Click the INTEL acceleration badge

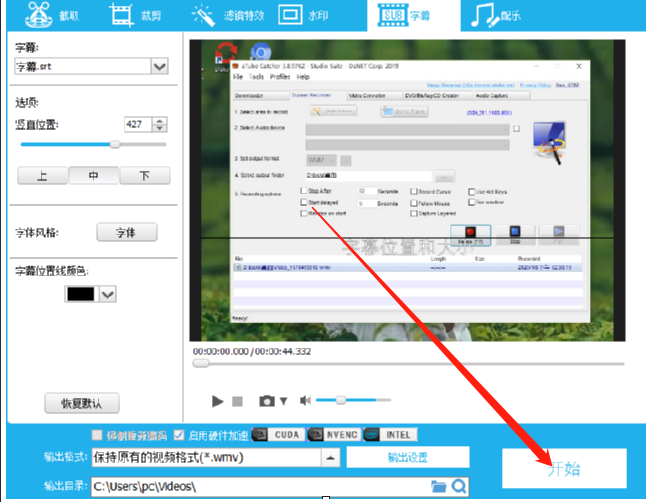[x=390, y=435]
